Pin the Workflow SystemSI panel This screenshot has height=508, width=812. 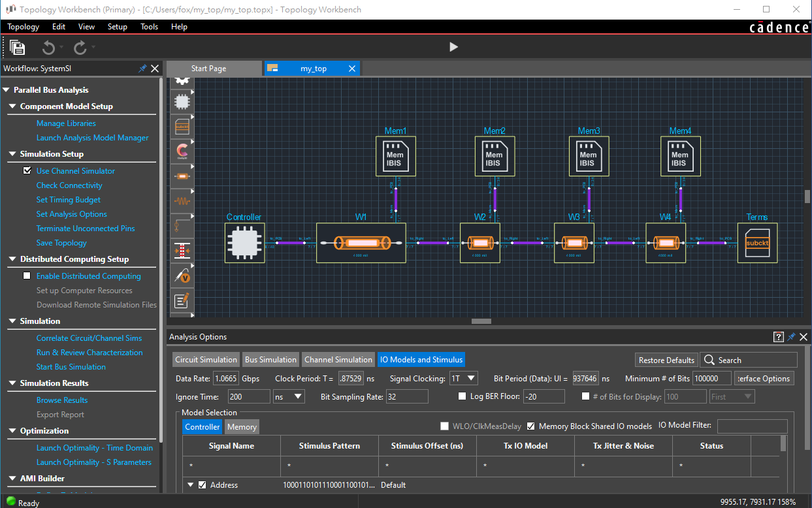142,69
